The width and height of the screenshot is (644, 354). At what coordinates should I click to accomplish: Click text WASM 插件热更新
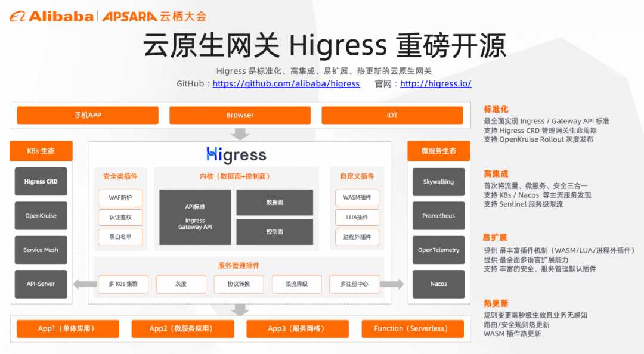512,334
